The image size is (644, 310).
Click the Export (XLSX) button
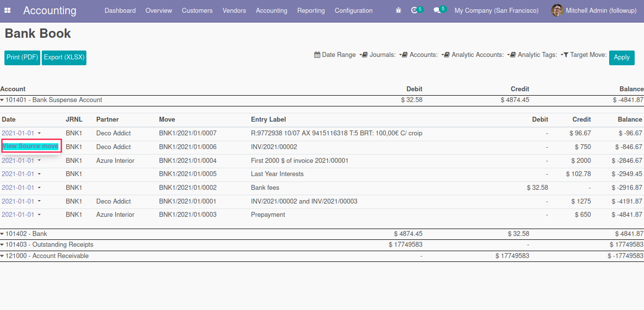[x=64, y=57]
